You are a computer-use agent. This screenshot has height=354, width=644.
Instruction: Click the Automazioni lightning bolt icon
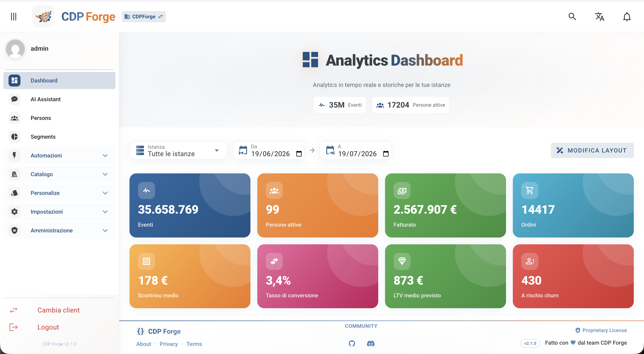point(14,155)
